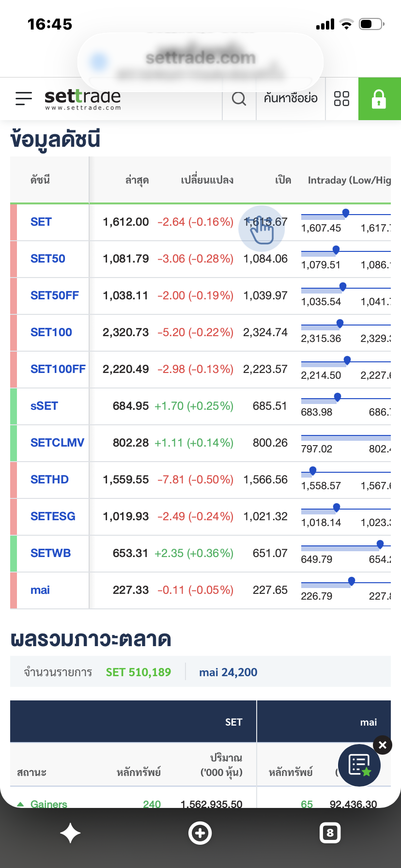
Task: Open the SET50 index link
Action: 48,259
